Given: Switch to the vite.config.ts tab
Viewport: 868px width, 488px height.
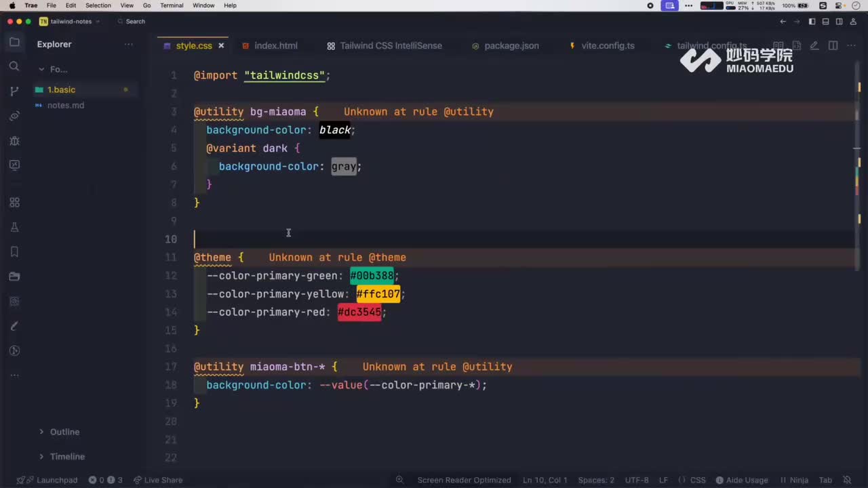Looking at the screenshot, I should [x=601, y=45].
